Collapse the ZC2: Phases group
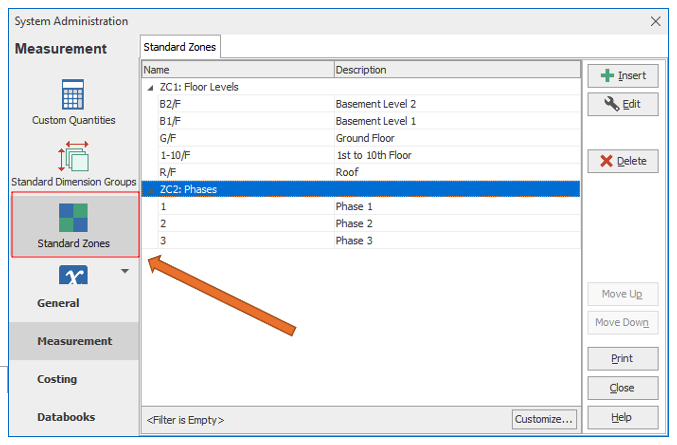This screenshot has height=445, width=677. tap(150, 190)
